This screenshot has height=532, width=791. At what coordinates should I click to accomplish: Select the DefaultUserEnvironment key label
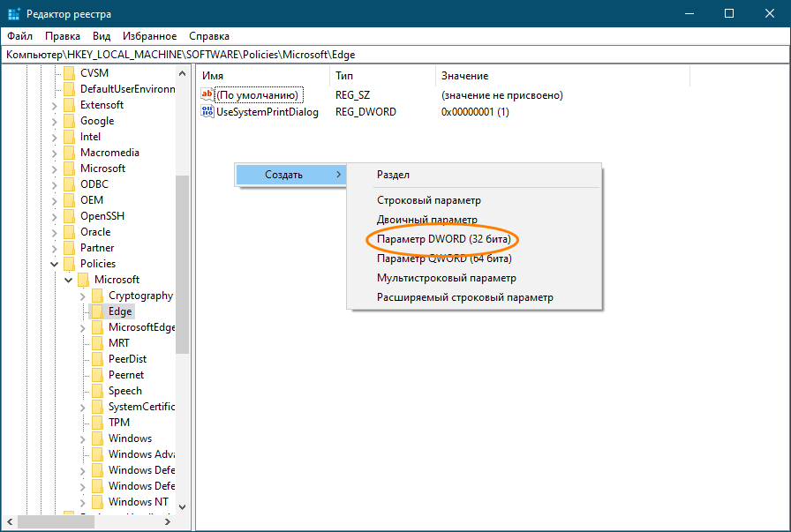[x=128, y=89]
